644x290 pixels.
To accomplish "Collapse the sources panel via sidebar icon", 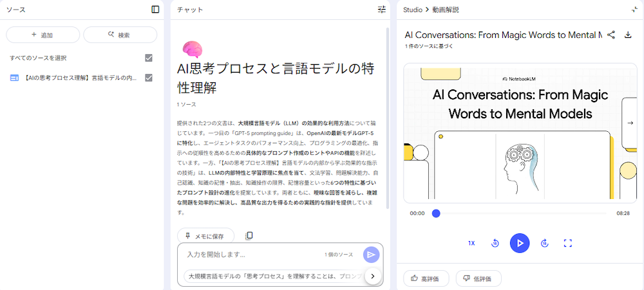I will click(155, 10).
